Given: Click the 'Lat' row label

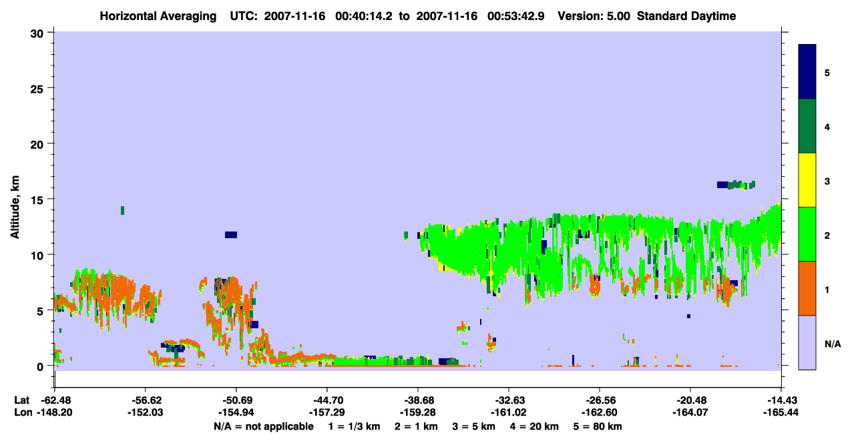Looking at the screenshot, I should (21, 400).
